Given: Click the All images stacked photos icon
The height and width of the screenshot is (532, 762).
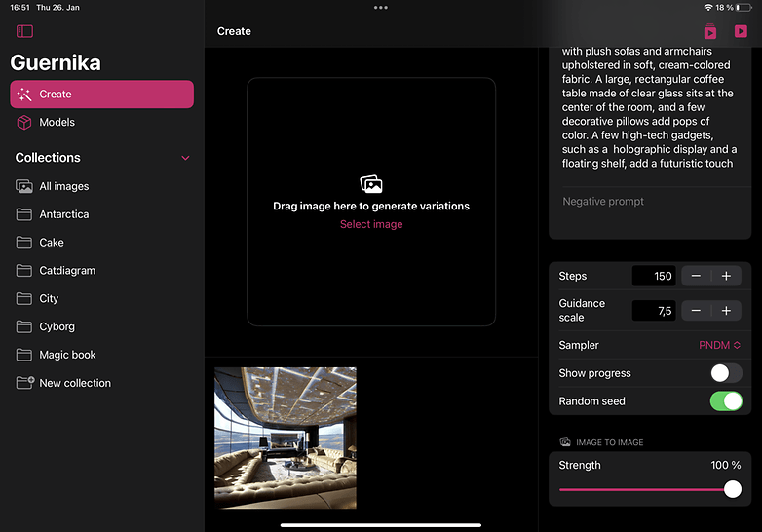Looking at the screenshot, I should (x=24, y=186).
